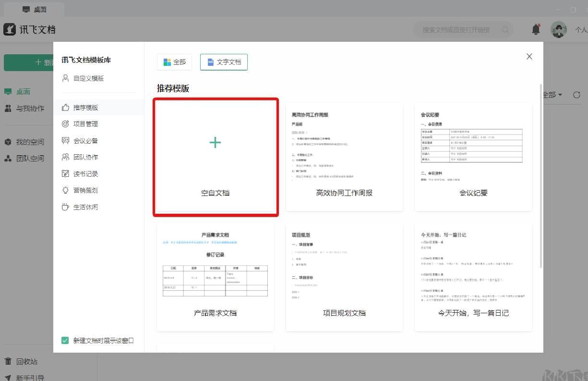Choose the 产品需求文档 template
This screenshot has width=588, height=381.
(x=216, y=277)
